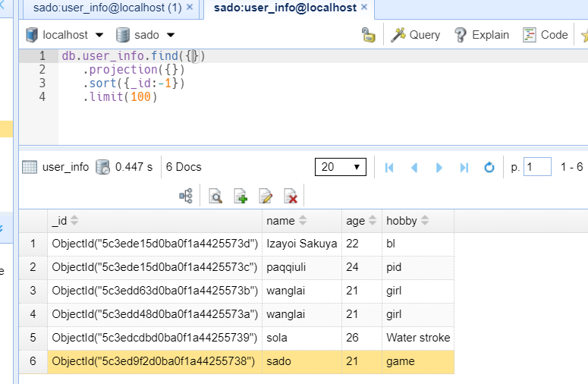Go to the next results page
The image size is (588, 384).
click(x=439, y=167)
